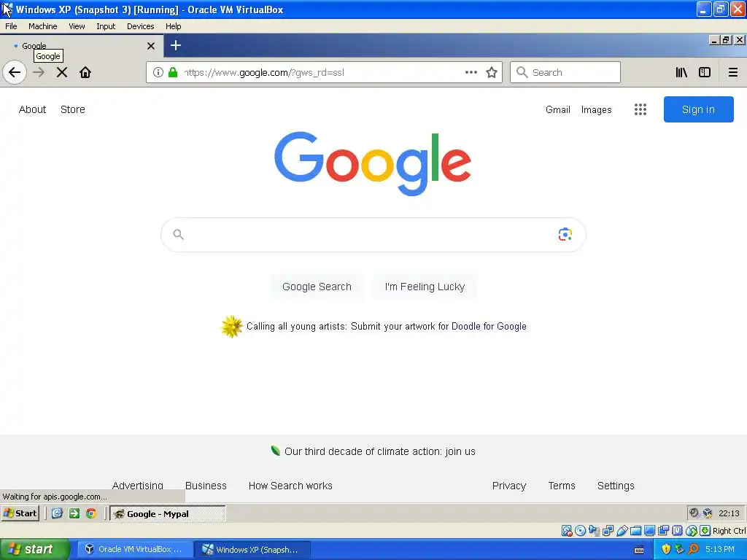Open the browser hamburger menu
The height and width of the screenshot is (560, 747).
tap(733, 72)
